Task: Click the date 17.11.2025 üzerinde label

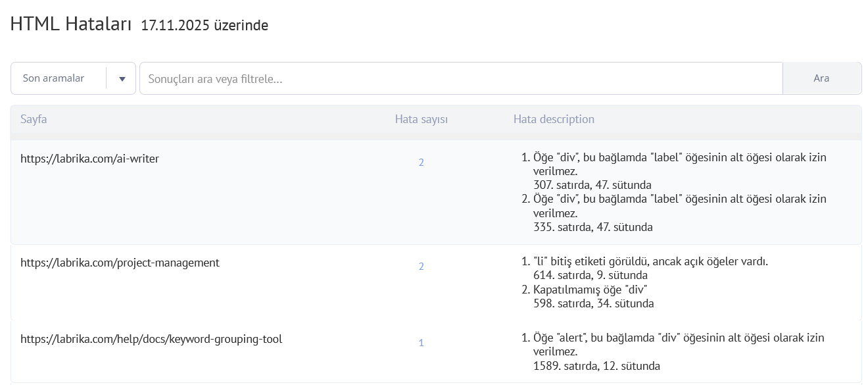Action: (203, 26)
